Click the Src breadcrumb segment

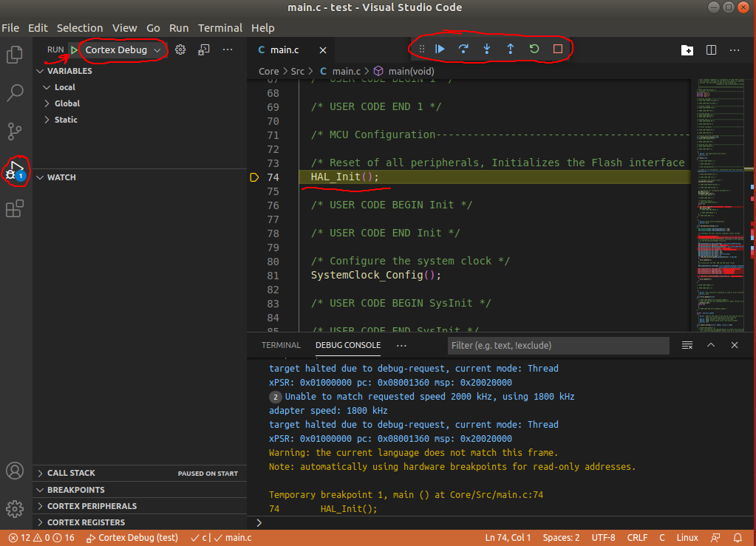[298, 72]
